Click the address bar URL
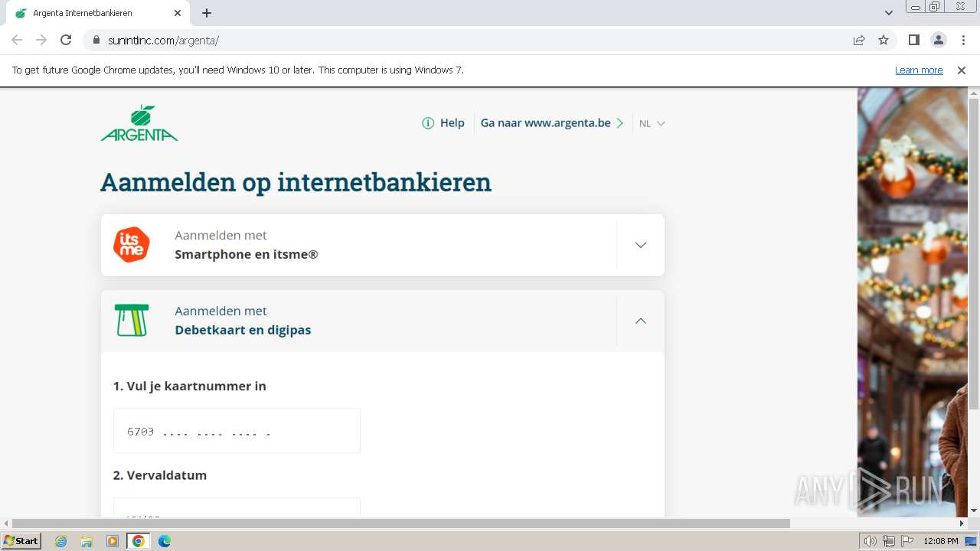The height and width of the screenshot is (551, 980). (163, 41)
